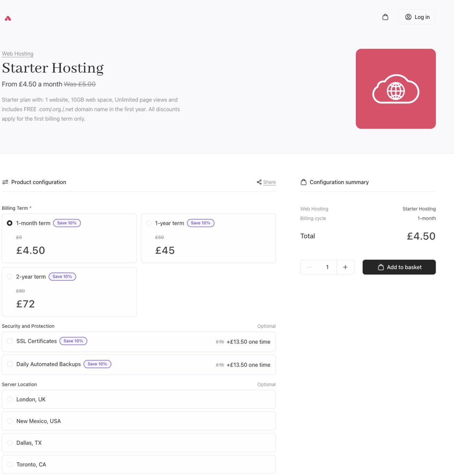Tick the Daily Automated Backups checkbox
Viewport: 454px width, 476px height.
click(x=10, y=364)
